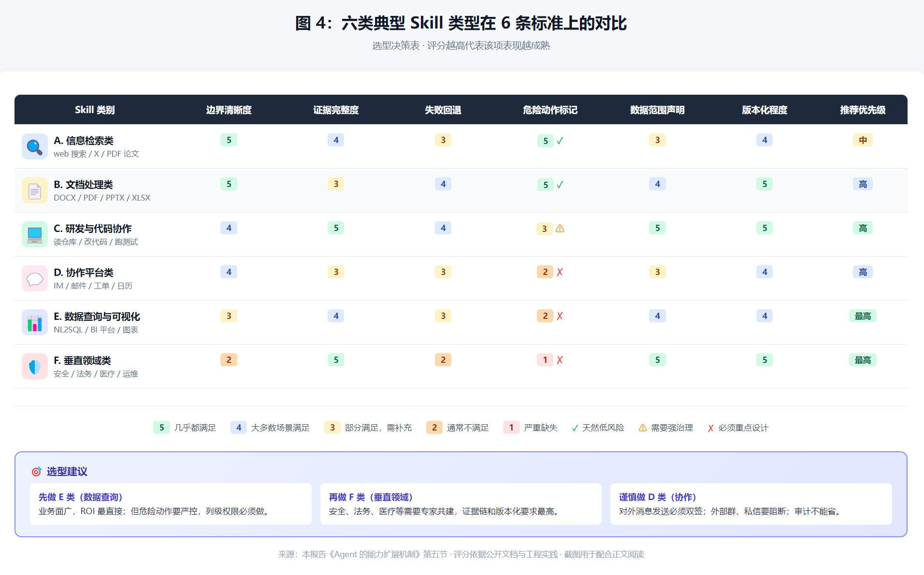924x575 pixels.
Task: Select the E. 数据查询与可视化 row title
Action: [97, 316]
